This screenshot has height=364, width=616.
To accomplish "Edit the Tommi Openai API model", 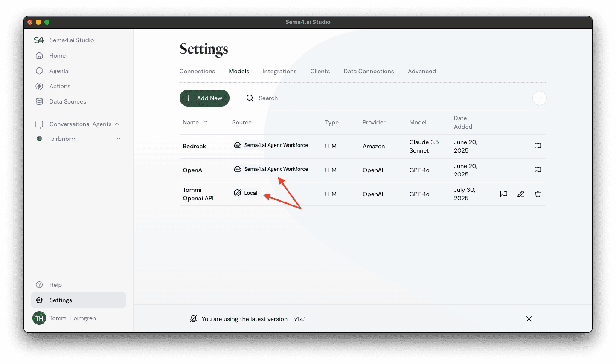I will [520, 194].
